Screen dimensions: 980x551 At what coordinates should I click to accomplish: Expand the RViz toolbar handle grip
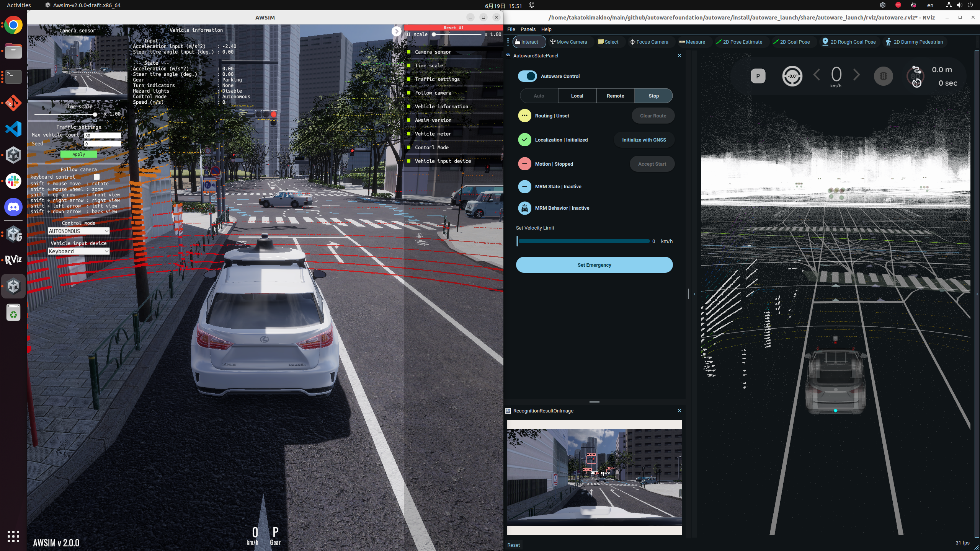click(508, 42)
